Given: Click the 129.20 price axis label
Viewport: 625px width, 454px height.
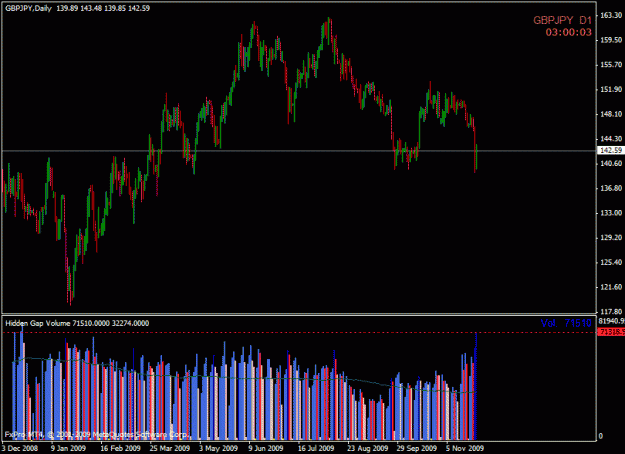Looking at the screenshot, I should coord(611,238).
